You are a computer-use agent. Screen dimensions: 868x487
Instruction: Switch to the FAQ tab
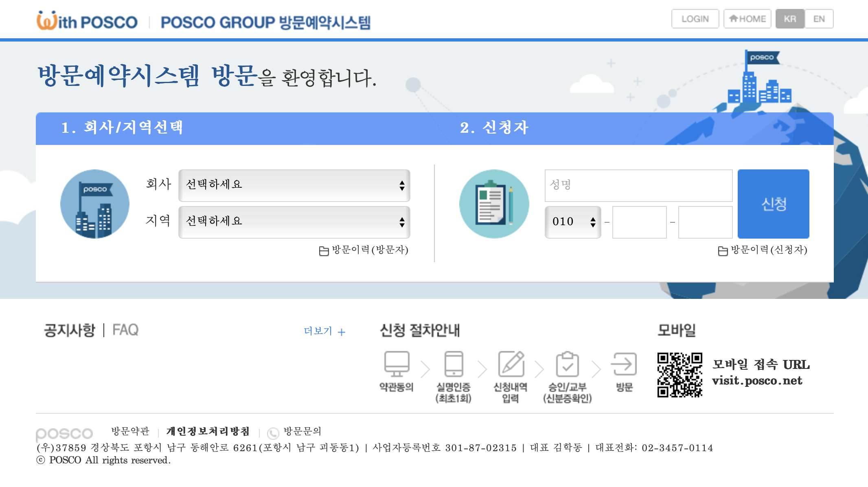[x=126, y=330]
